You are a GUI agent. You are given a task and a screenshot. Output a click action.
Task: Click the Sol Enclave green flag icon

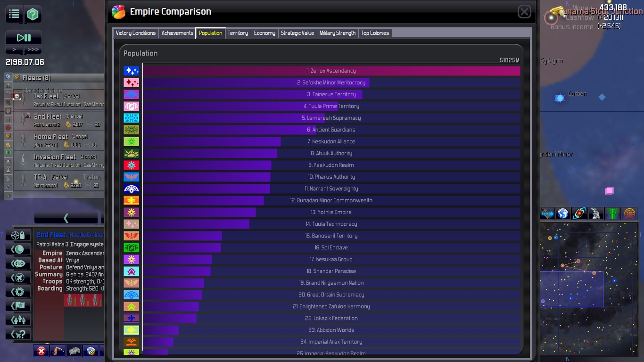(132, 247)
